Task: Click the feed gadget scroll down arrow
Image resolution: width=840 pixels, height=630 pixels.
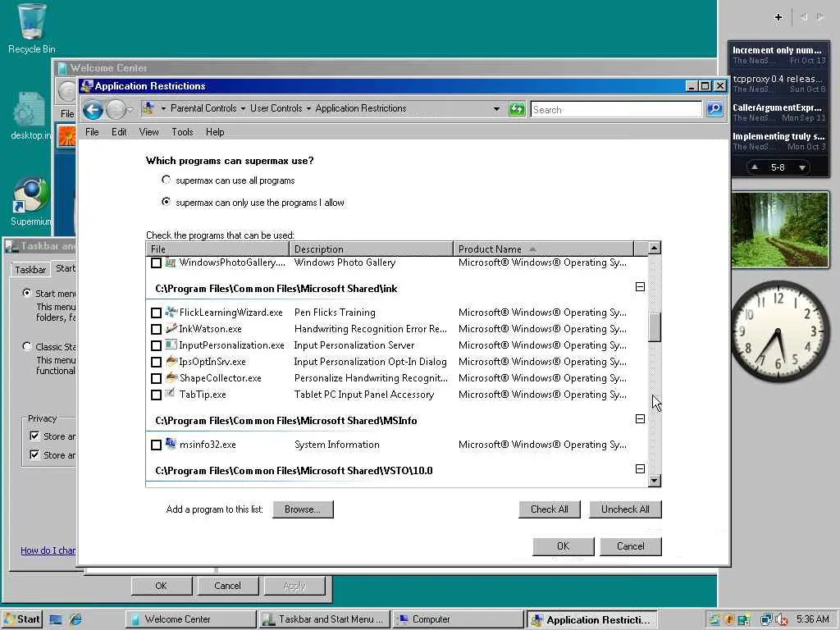Action: [x=802, y=167]
